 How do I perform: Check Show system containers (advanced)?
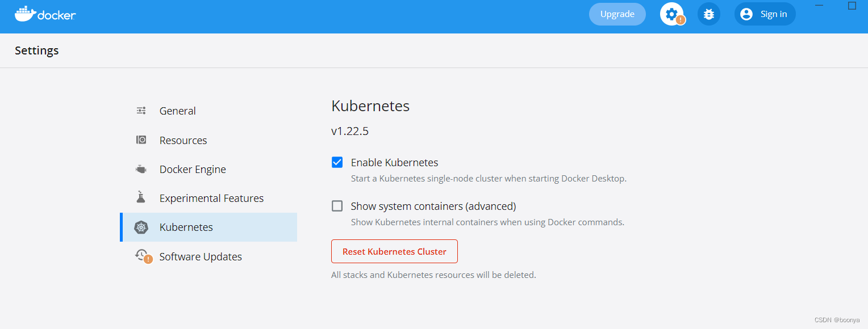tap(337, 206)
